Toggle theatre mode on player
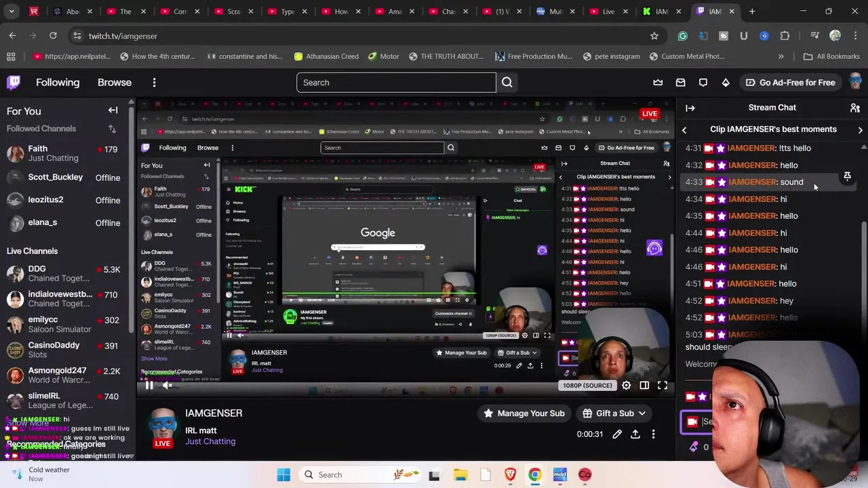 click(644, 385)
